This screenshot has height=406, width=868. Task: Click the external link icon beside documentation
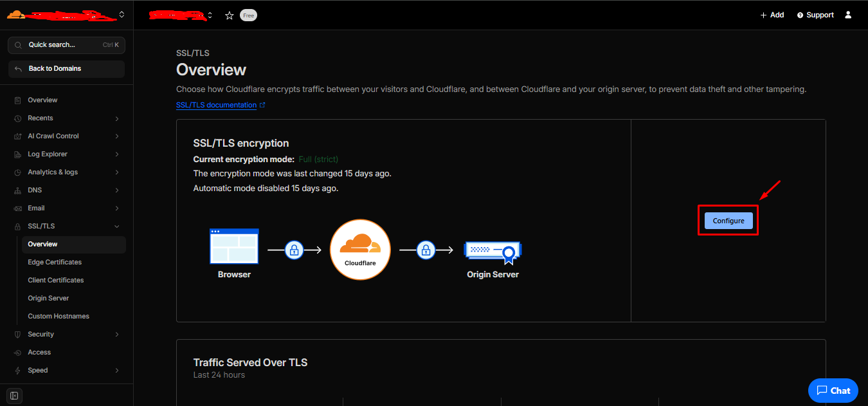coord(262,105)
